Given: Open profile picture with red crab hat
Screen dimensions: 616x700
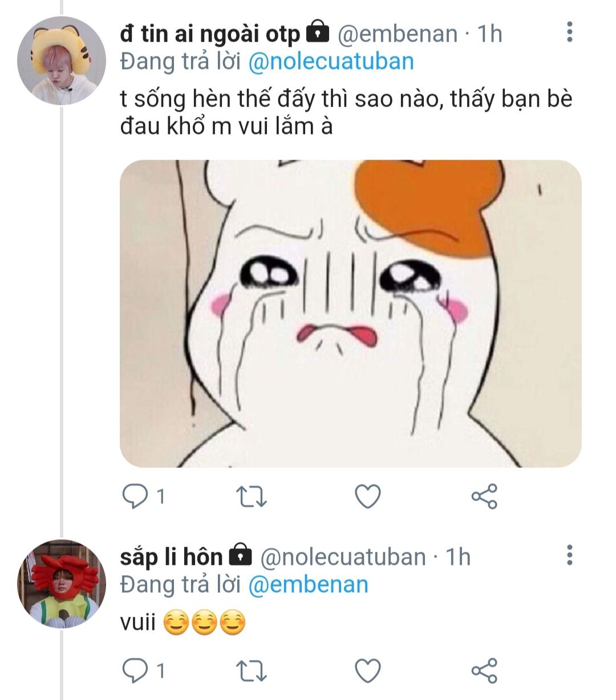Looking at the screenshot, I should (61, 584).
